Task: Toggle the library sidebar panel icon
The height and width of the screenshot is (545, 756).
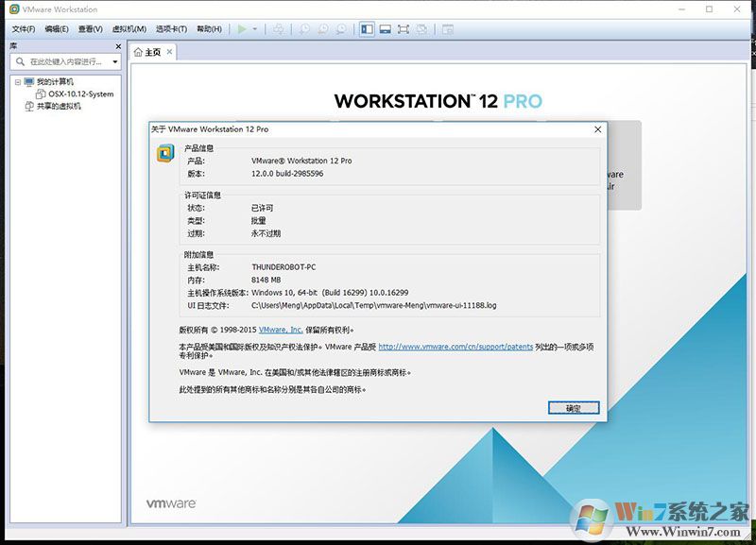Action: click(367, 29)
